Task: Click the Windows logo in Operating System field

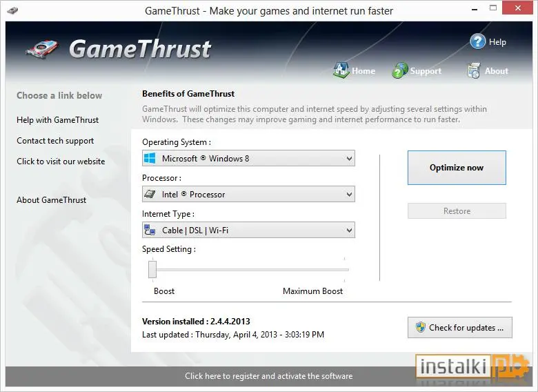Action: [150, 158]
